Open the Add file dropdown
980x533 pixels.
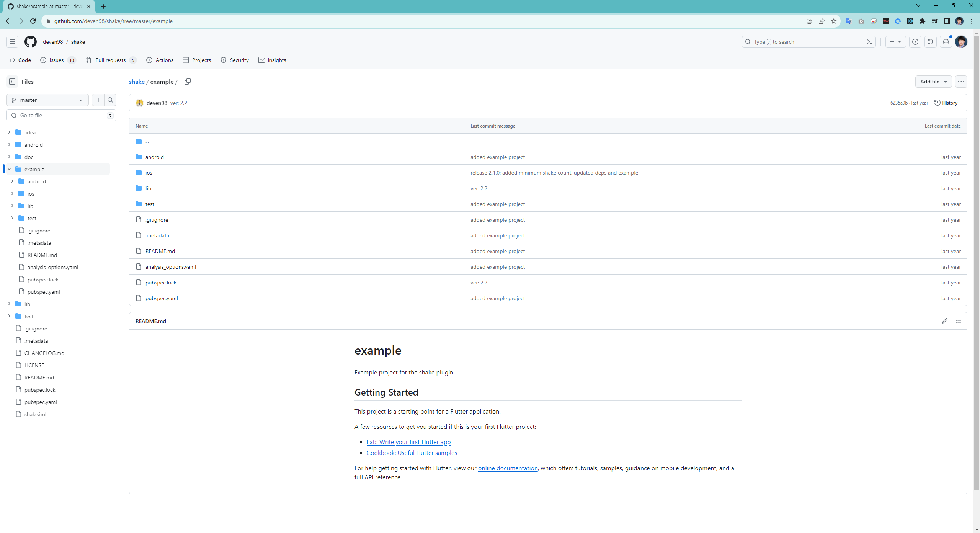[933, 82]
